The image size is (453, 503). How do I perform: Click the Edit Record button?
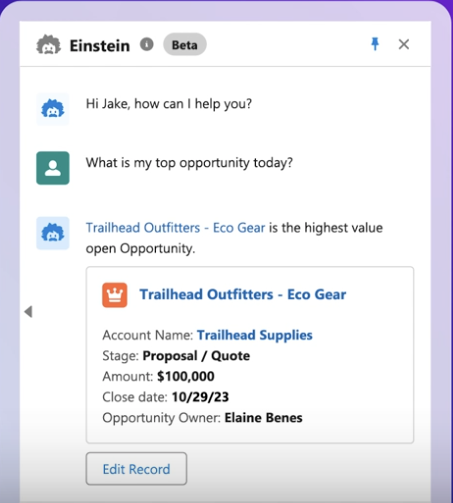tap(136, 469)
